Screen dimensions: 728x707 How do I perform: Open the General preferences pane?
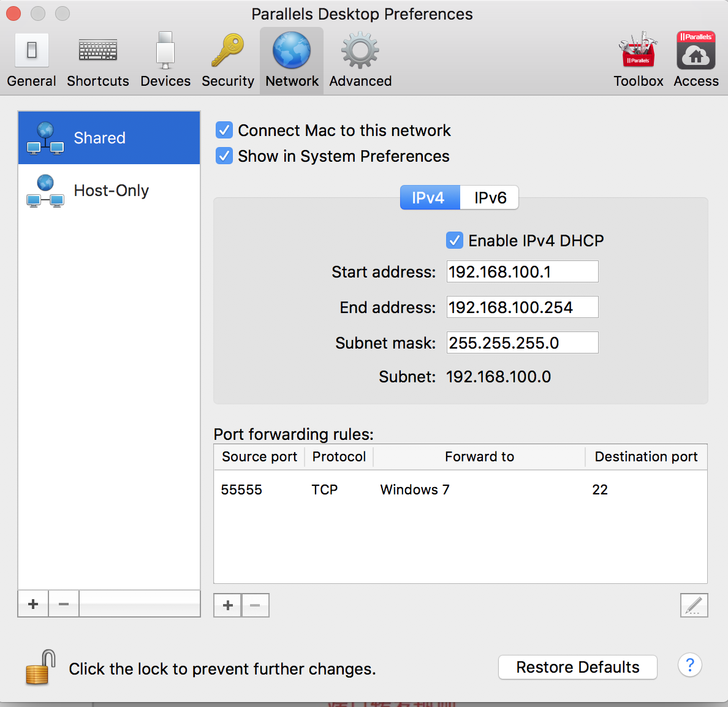(x=32, y=61)
